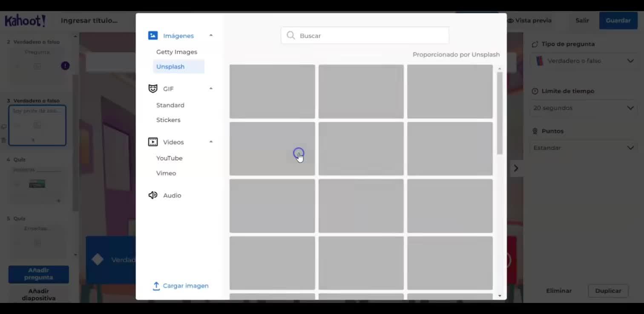Click the Guardar button

coord(618,20)
